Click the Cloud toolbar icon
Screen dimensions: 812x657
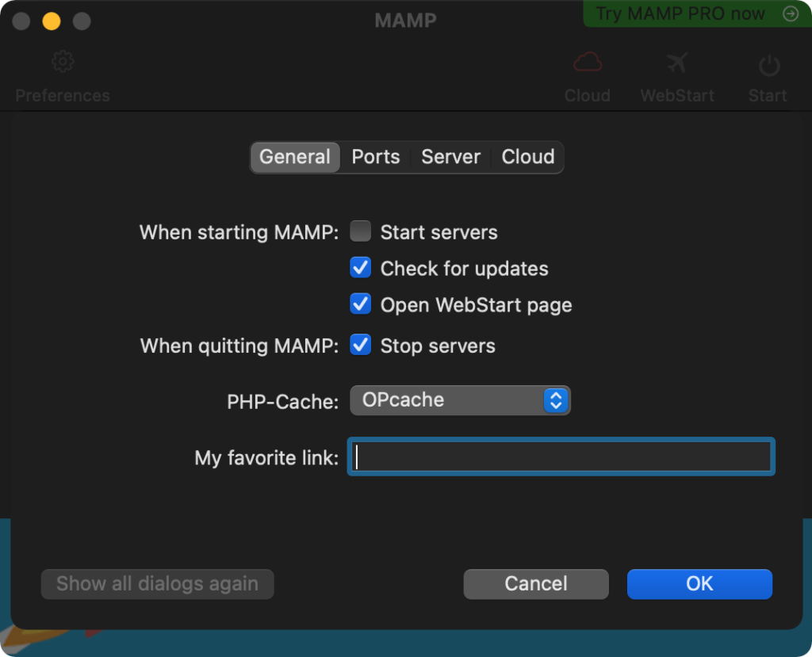[x=588, y=62]
